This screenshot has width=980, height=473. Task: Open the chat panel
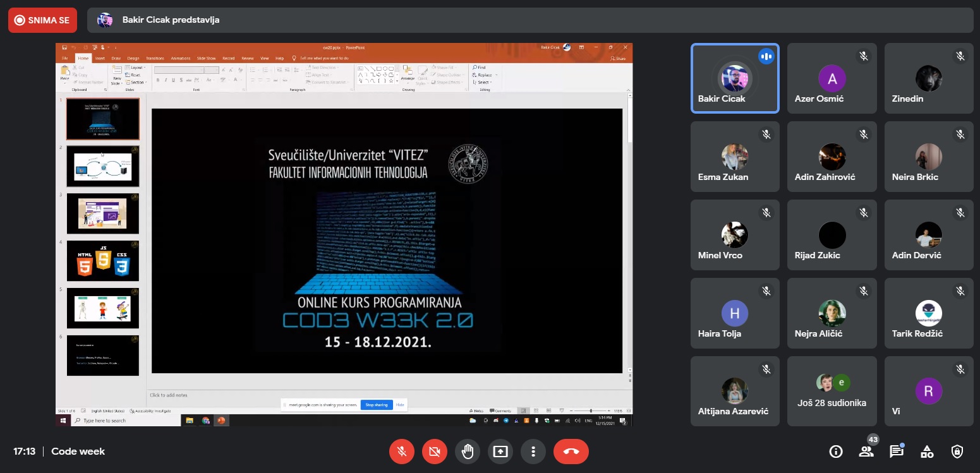896,452
